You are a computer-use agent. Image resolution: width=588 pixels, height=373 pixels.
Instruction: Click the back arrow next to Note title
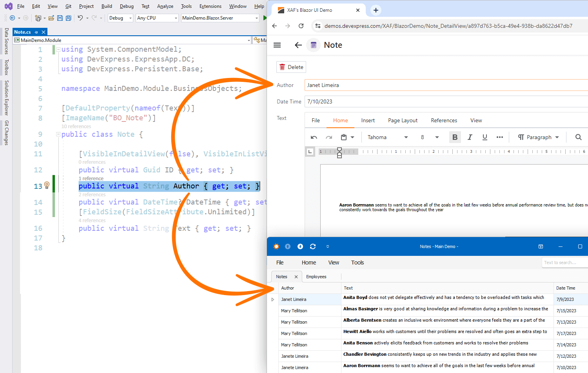[298, 45]
